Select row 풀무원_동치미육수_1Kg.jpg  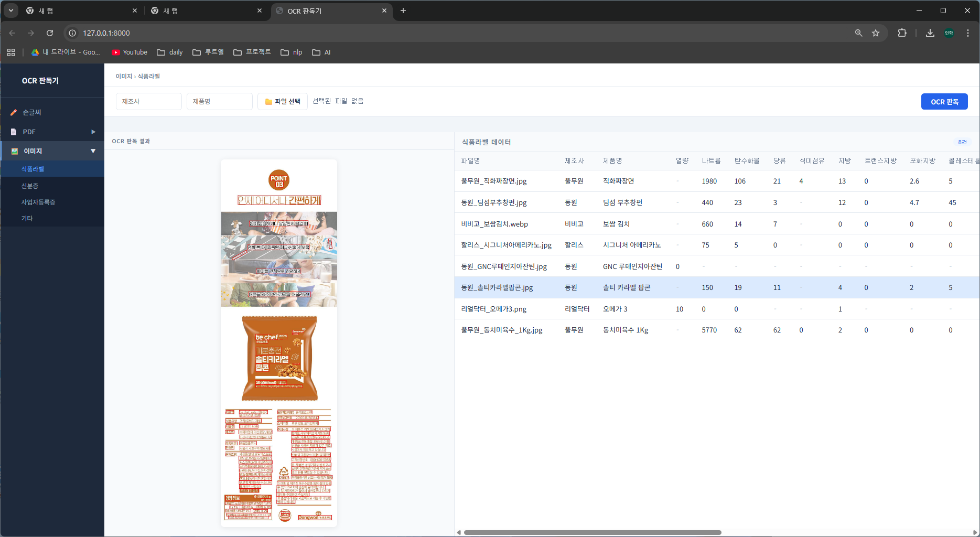pos(717,330)
